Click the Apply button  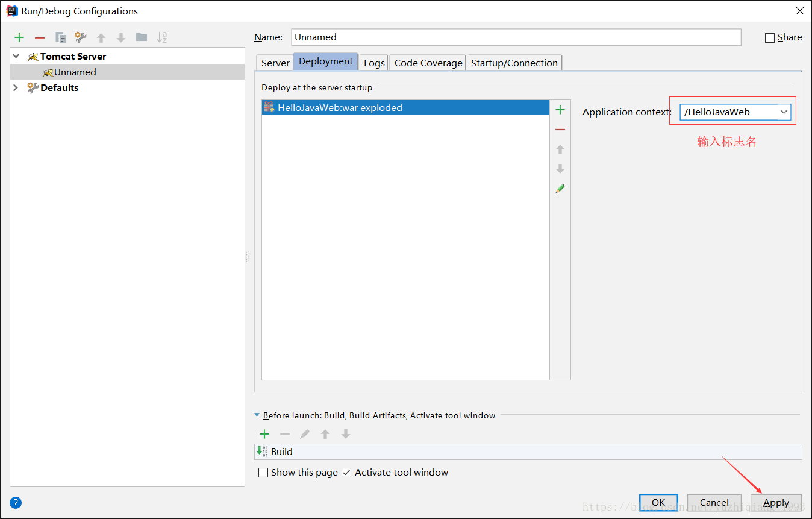pyautogui.click(x=776, y=503)
